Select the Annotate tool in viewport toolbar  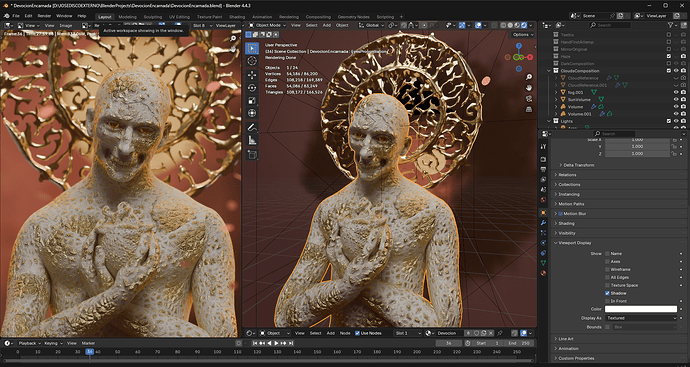(252, 128)
